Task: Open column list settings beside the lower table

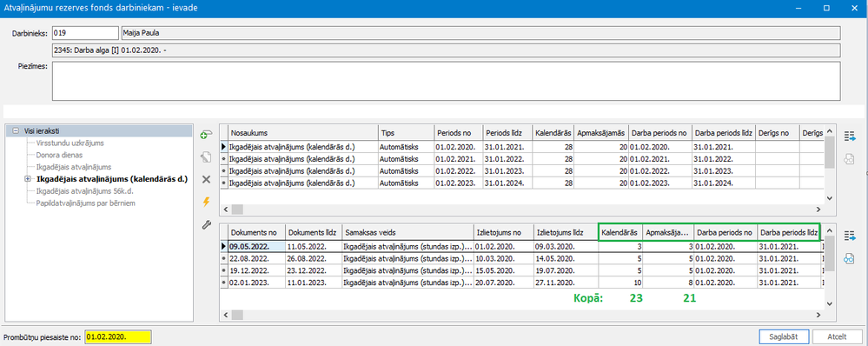Action: click(850, 236)
